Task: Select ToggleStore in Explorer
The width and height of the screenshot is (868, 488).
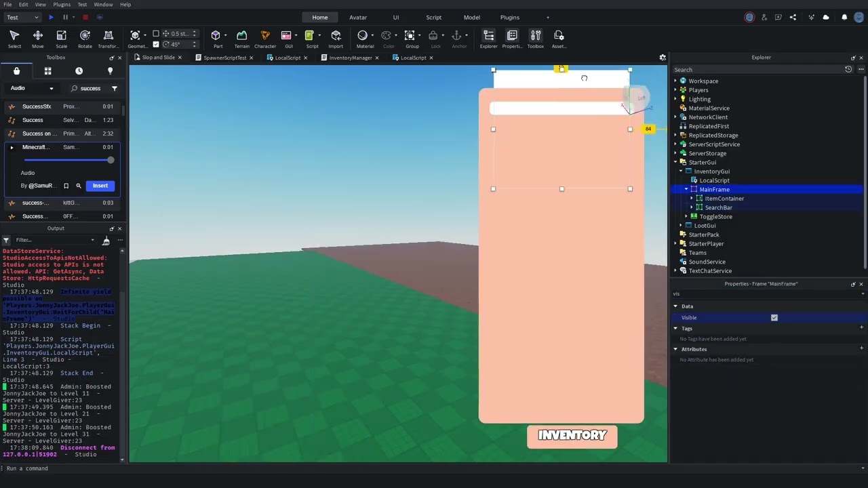Action: 715,217
